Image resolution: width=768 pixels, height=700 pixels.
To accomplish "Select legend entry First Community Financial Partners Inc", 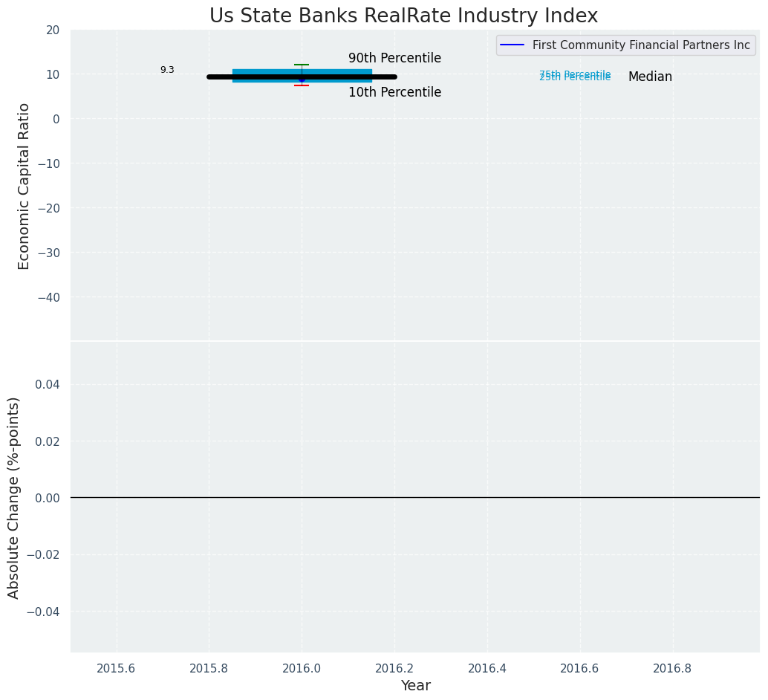I will click(x=641, y=45).
